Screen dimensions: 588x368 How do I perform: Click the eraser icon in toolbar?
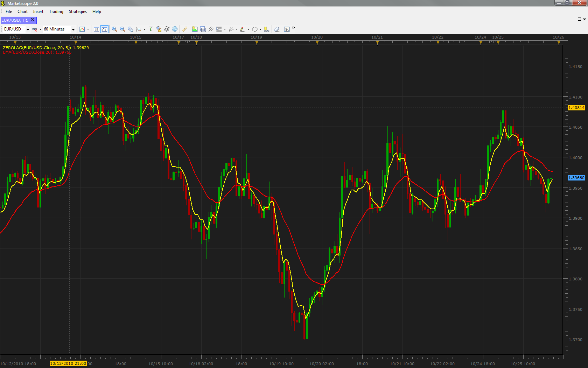(x=277, y=29)
